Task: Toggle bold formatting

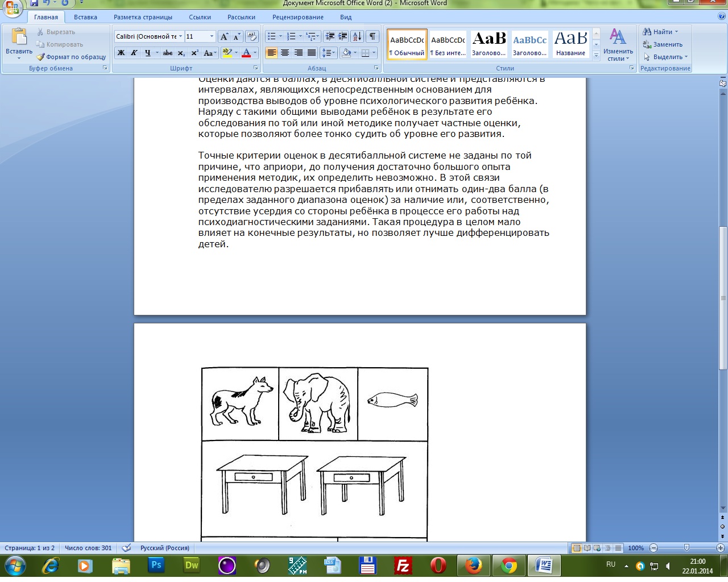Action: point(121,53)
